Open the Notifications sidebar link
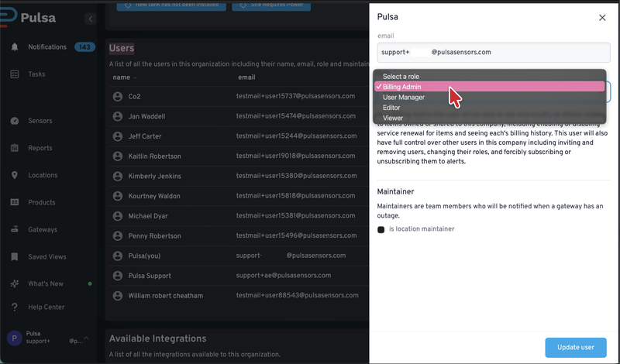The height and width of the screenshot is (364, 620). coord(47,47)
